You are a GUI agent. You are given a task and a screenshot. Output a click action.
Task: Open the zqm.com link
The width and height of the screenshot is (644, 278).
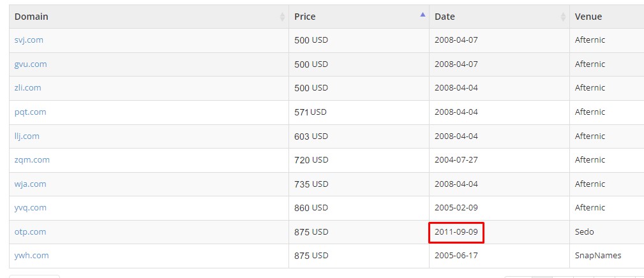[32, 160]
